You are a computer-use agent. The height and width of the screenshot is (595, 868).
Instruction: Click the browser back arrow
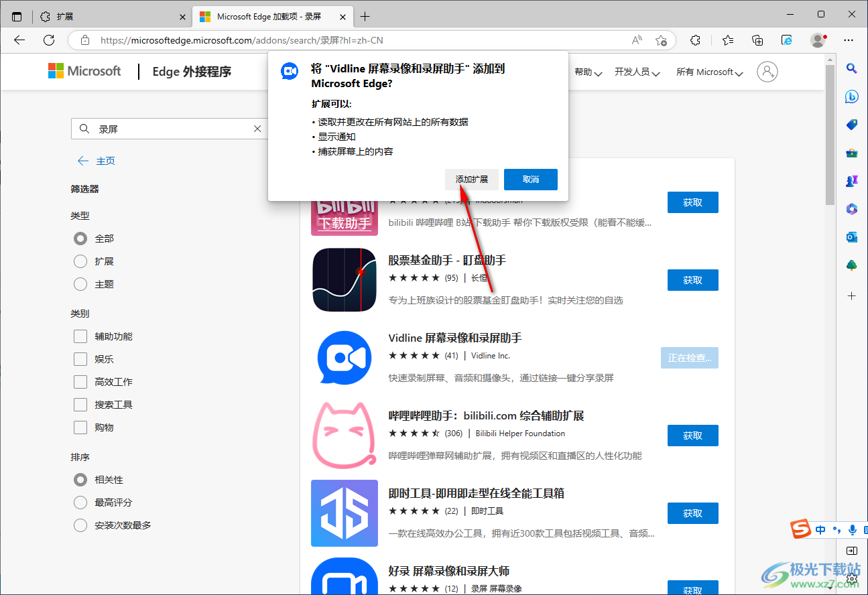[19, 40]
